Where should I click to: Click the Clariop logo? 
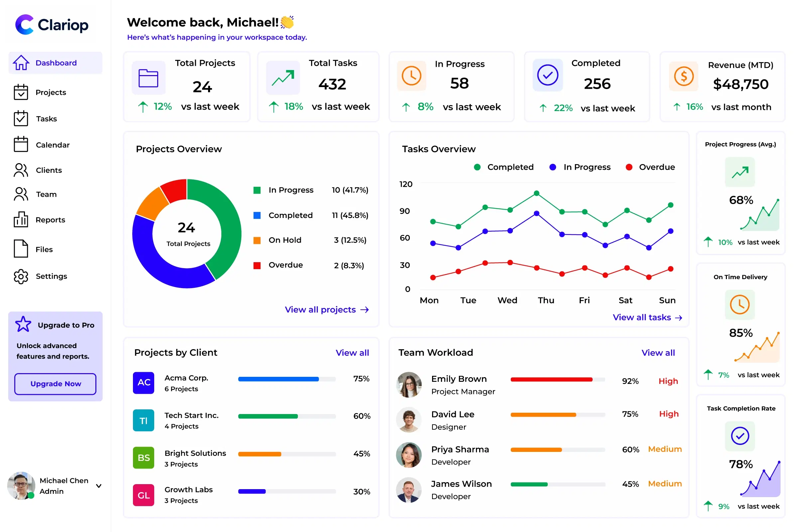coord(52,25)
